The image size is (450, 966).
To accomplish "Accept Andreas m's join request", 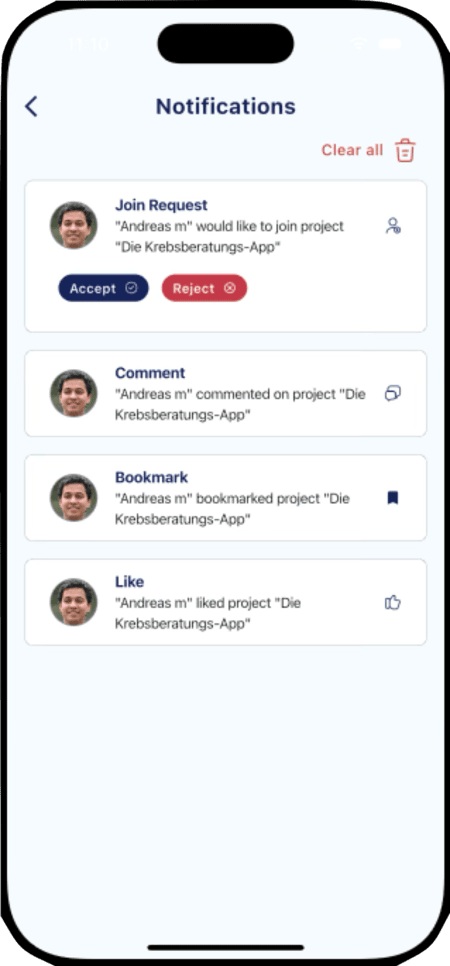I will pyautogui.click(x=104, y=288).
